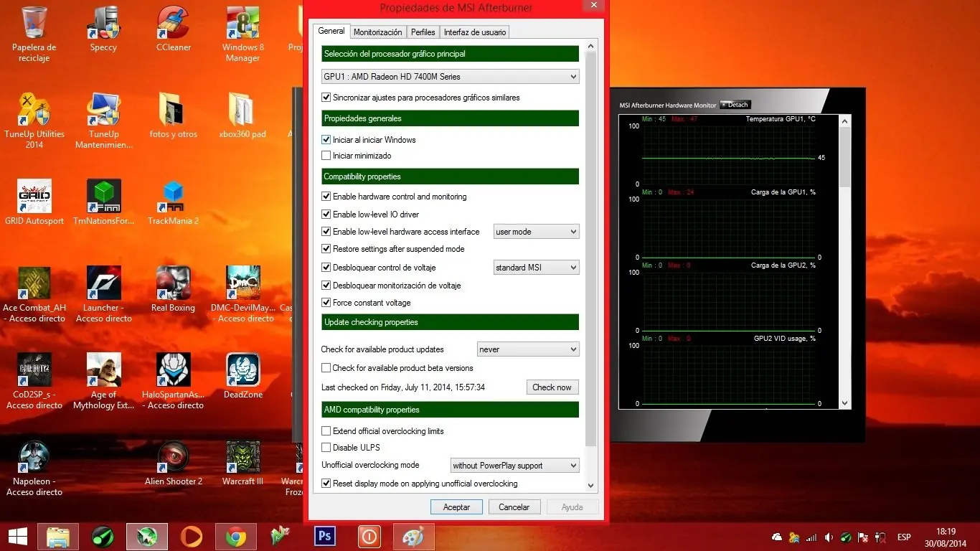Click the Hardware Monitor scroll-down arrow
The image size is (980, 551).
pyautogui.click(x=844, y=404)
